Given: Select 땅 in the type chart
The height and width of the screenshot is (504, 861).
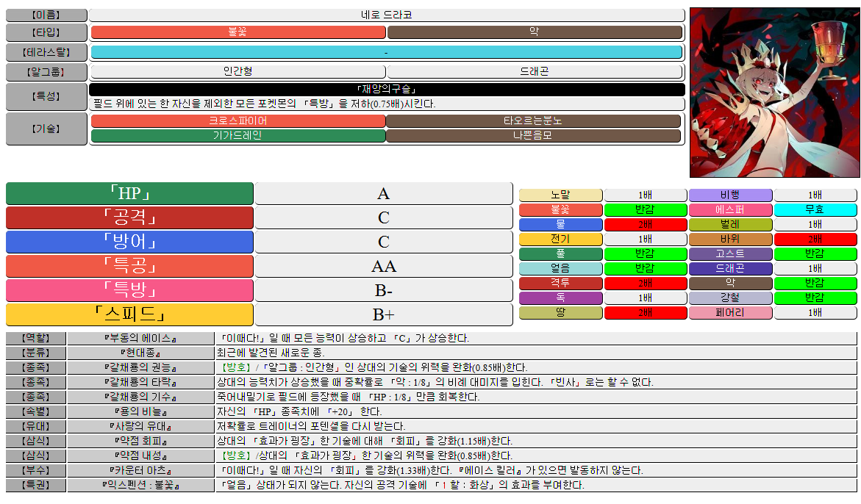Looking at the screenshot, I should pos(560,312).
